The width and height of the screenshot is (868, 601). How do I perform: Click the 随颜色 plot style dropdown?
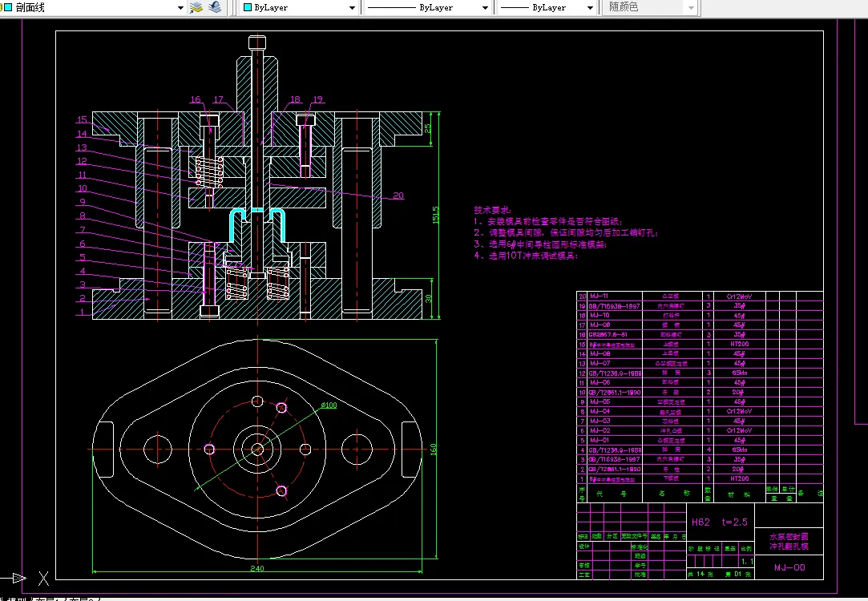tap(691, 8)
